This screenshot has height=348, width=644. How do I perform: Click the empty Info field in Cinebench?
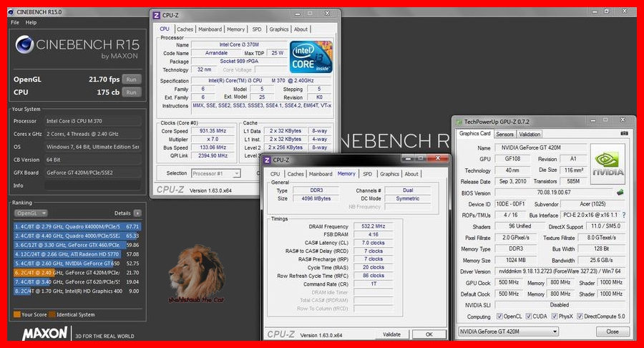point(93,185)
